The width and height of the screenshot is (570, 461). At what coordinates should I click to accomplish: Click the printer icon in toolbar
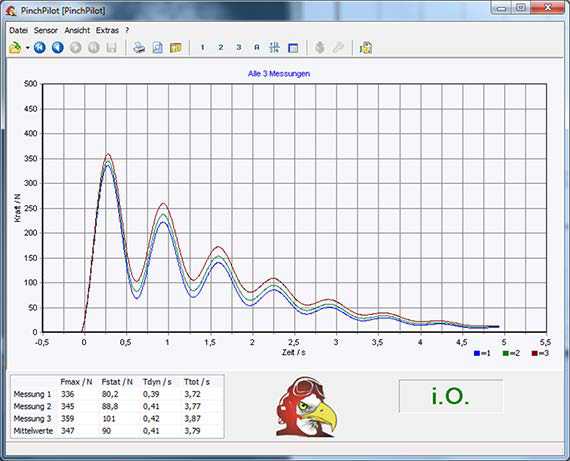[139, 48]
